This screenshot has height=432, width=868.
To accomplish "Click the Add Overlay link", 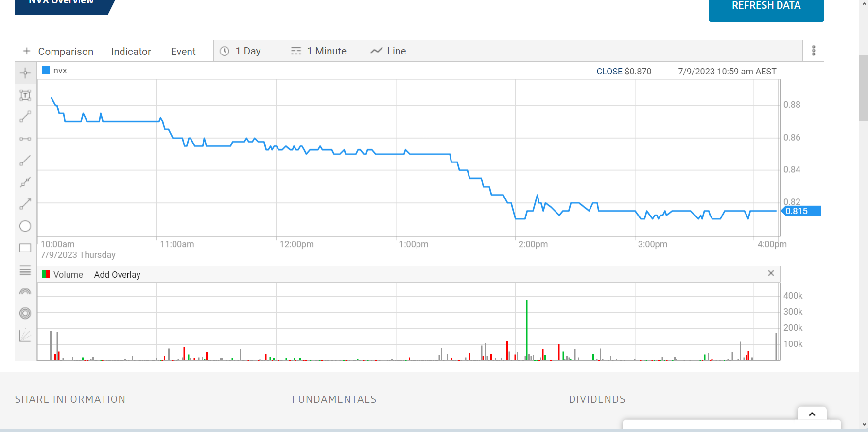I will (x=117, y=275).
